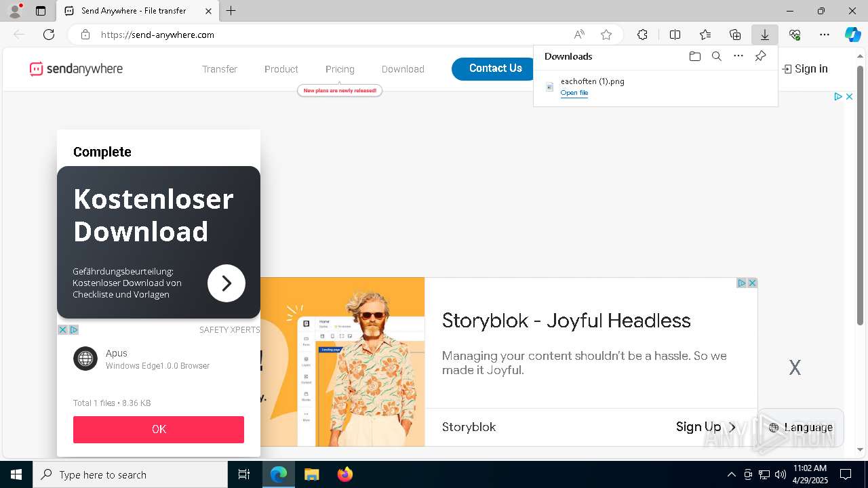Open the Download menu item
This screenshot has width=868, height=488.
tap(403, 69)
